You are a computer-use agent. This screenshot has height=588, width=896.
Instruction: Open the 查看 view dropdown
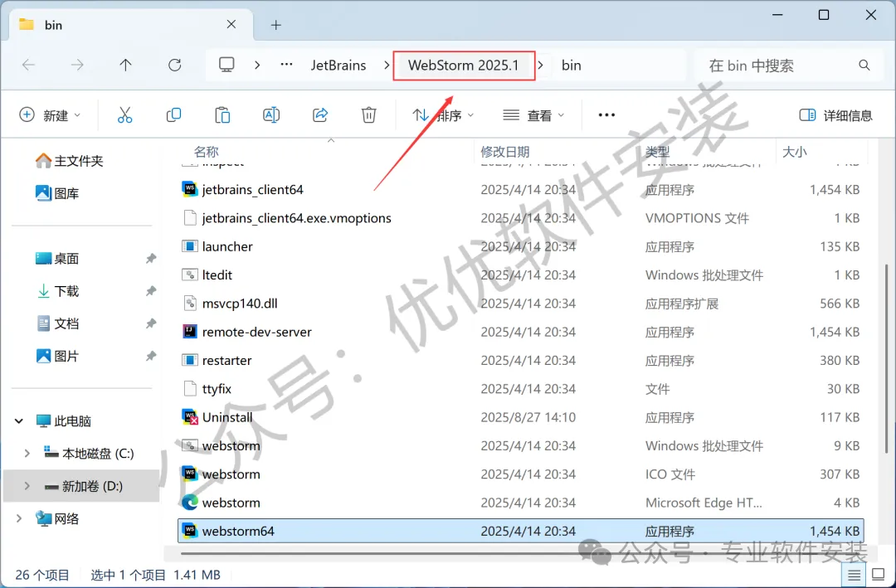[533, 115]
